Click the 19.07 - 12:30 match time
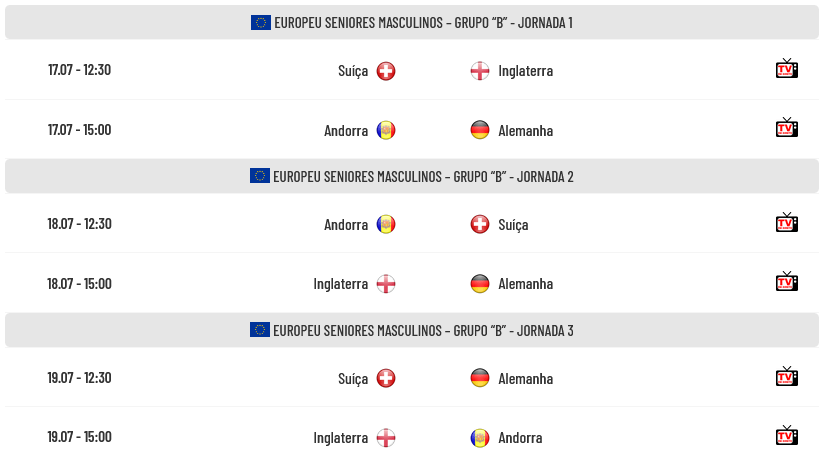The image size is (821, 463). (80, 378)
